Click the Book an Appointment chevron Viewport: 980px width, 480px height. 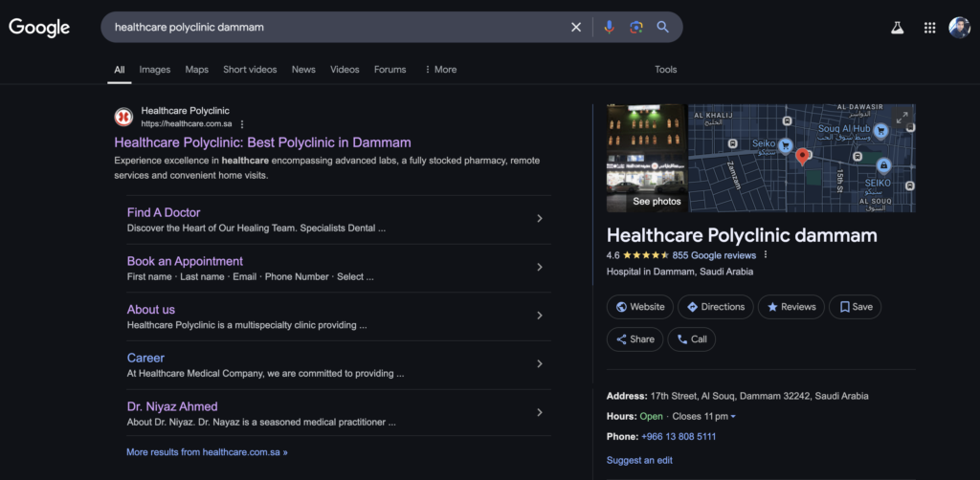pyautogui.click(x=540, y=267)
